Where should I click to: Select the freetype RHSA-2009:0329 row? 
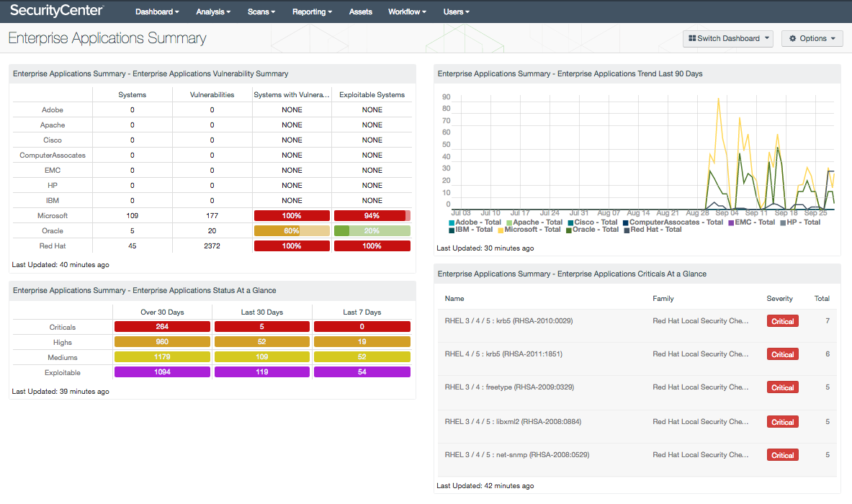(637, 392)
